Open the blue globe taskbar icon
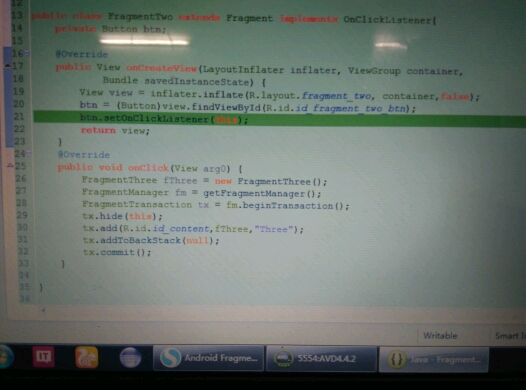This screenshot has width=526, height=390. pyautogui.click(x=130, y=358)
